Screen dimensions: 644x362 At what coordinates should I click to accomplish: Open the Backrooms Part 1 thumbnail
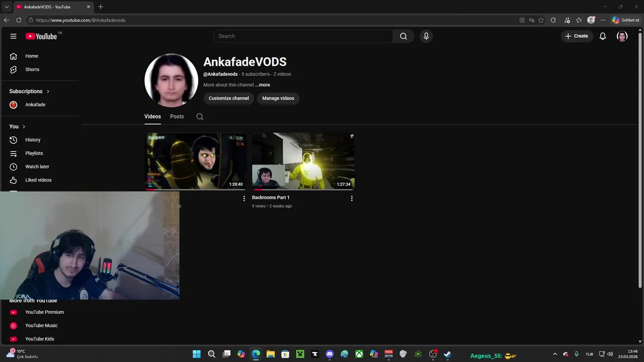tap(303, 161)
